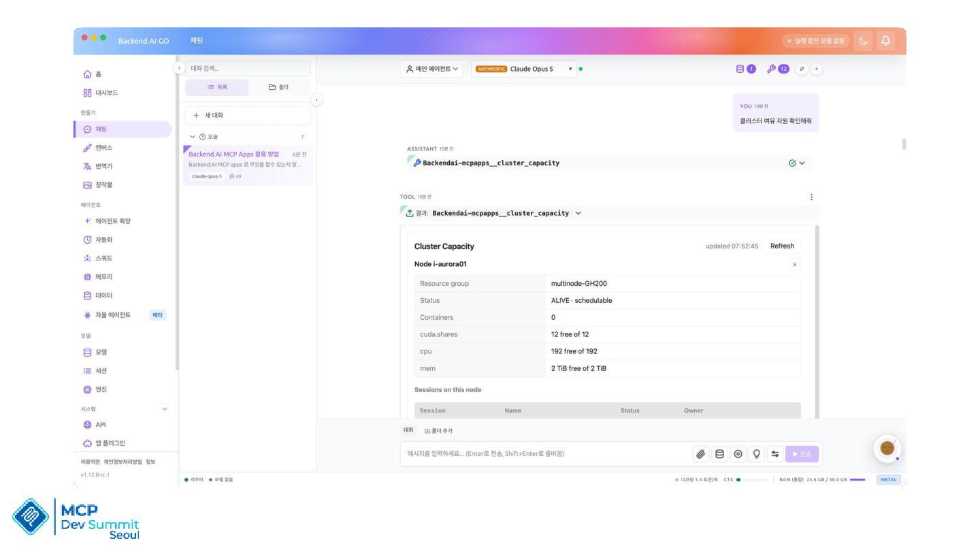Click the 2 TiB free of 2 TiB value
The width and height of the screenshot is (980, 552).
tap(578, 369)
